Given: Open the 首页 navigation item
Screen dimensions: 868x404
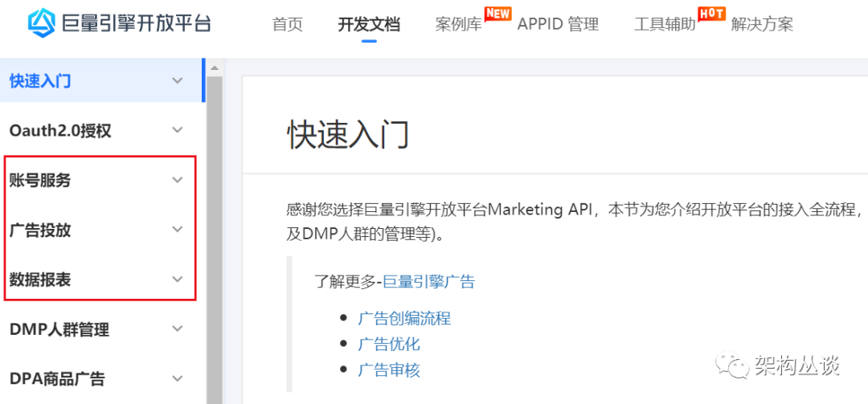Looking at the screenshot, I should point(288,25).
